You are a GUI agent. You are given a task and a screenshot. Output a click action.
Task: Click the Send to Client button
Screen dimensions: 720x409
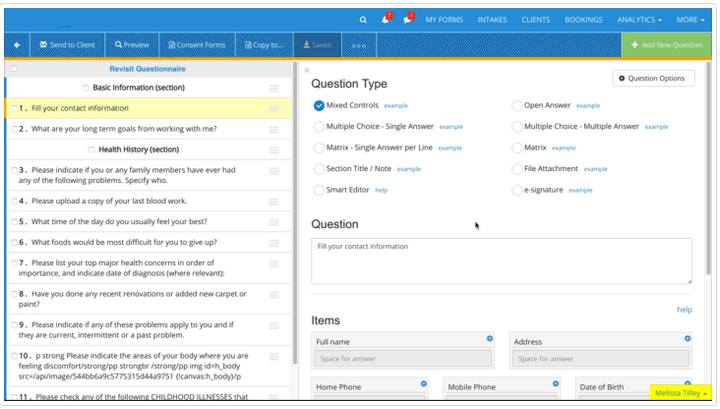click(x=68, y=45)
